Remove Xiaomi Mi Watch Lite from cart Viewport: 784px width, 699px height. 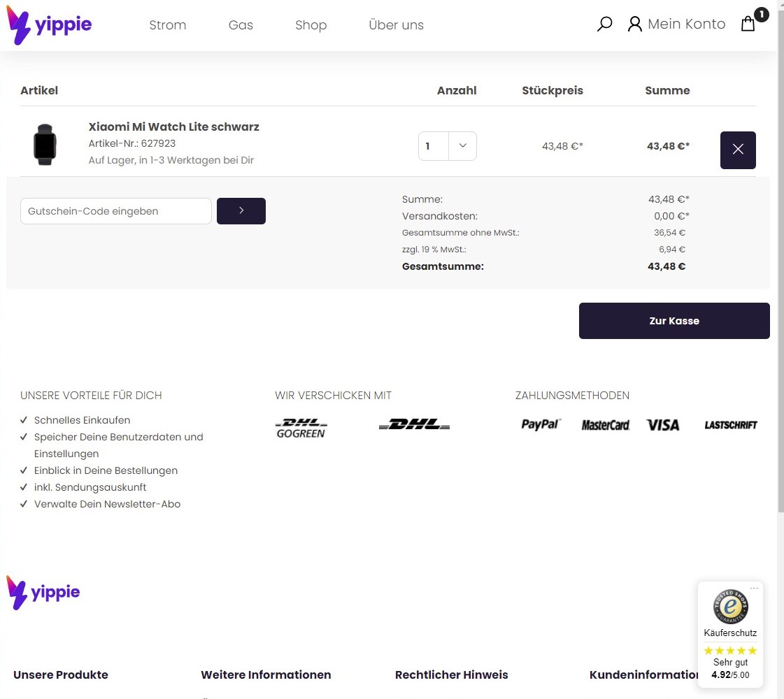[738, 150]
